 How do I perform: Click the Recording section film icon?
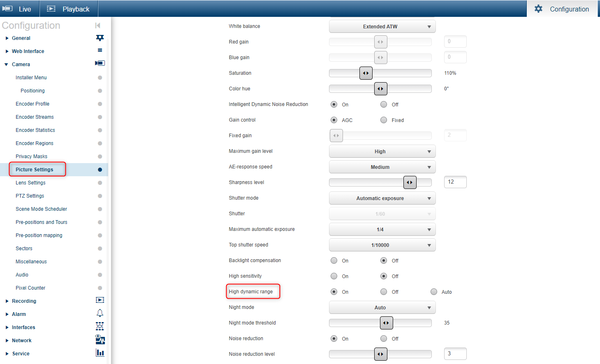click(100, 300)
